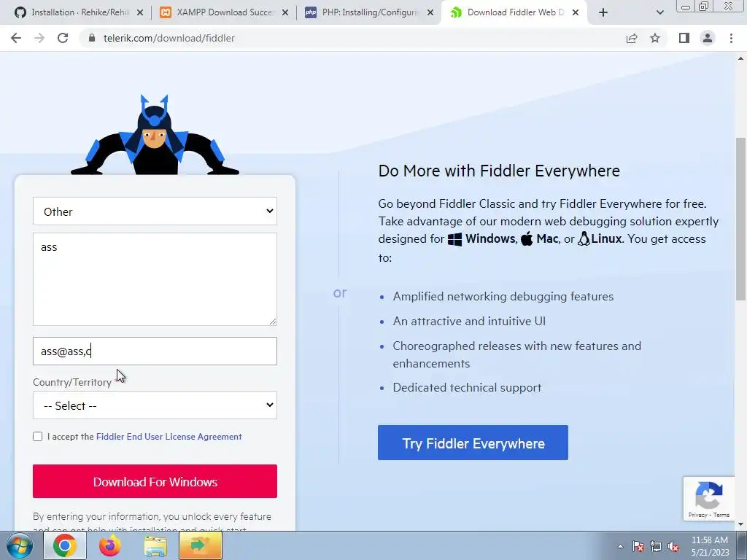
Task: Bookmark this page with the star icon
Action: (x=655, y=38)
